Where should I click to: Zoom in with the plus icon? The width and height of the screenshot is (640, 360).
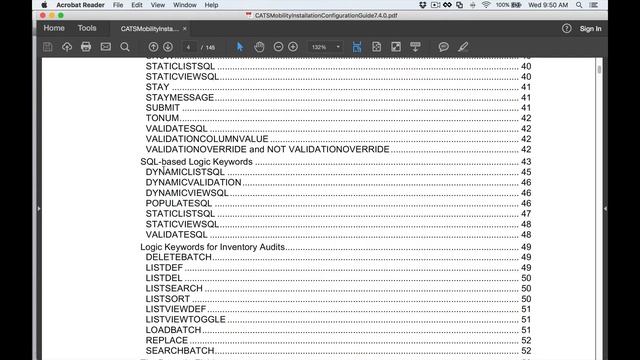pyautogui.click(x=293, y=47)
